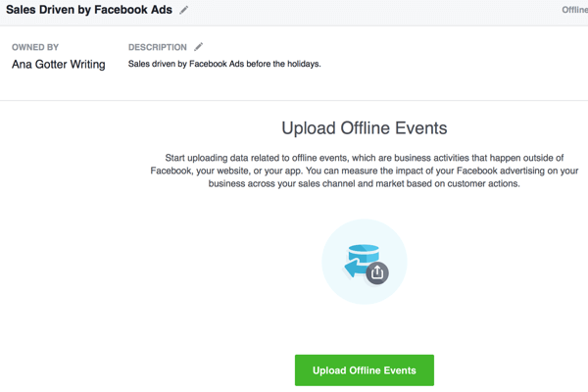588x392 pixels.
Task: Click the Ana Gotter Writing owner name
Action: click(x=59, y=65)
